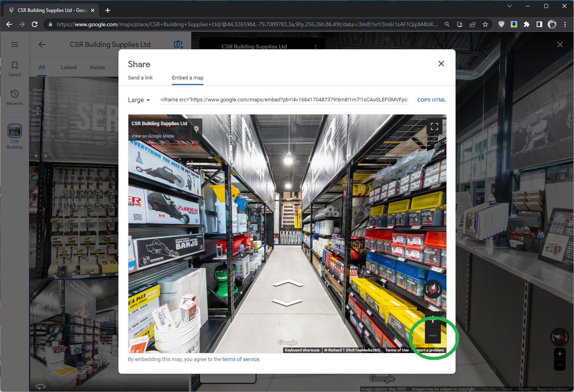The width and height of the screenshot is (574, 392).
Task: Click the shield extension icon
Action: coord(501,24)
